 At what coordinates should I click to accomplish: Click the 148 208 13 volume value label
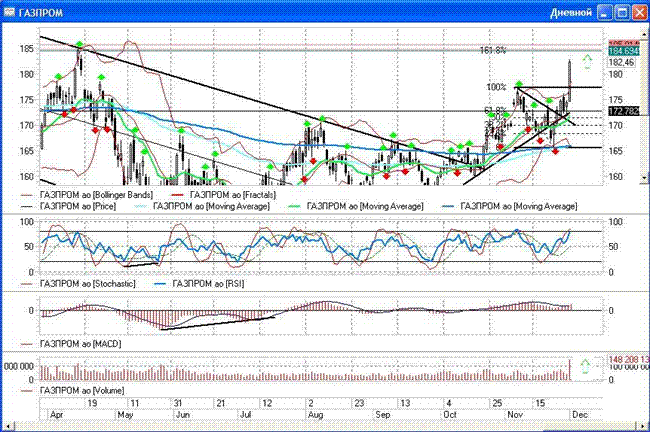628,359
